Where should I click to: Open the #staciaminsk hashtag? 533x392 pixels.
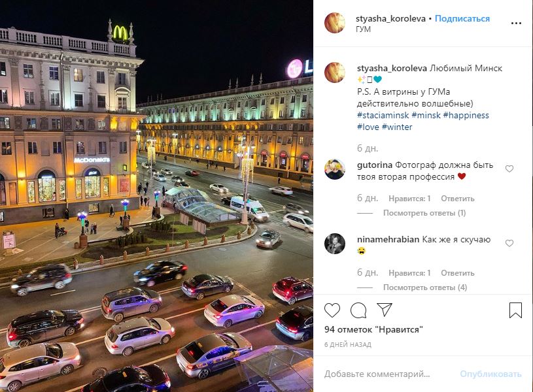[x=383, y=116]
